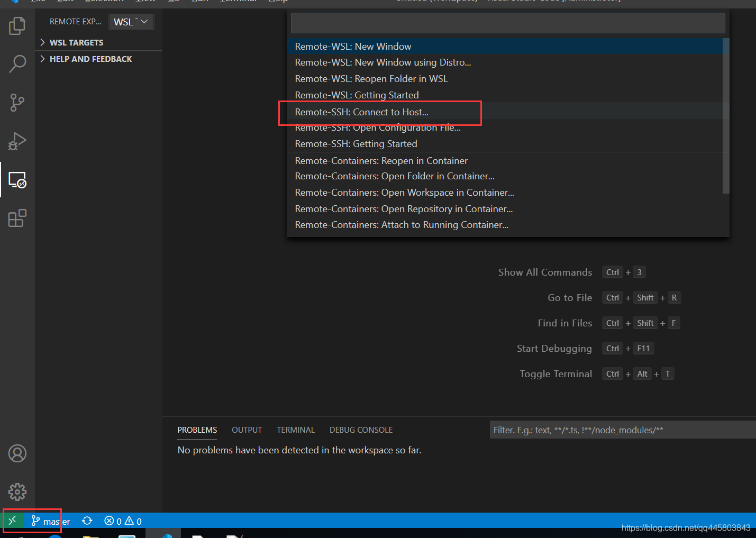
Task: Select Remote-WSL: New Window using Distro...
Action: [505, 62]
